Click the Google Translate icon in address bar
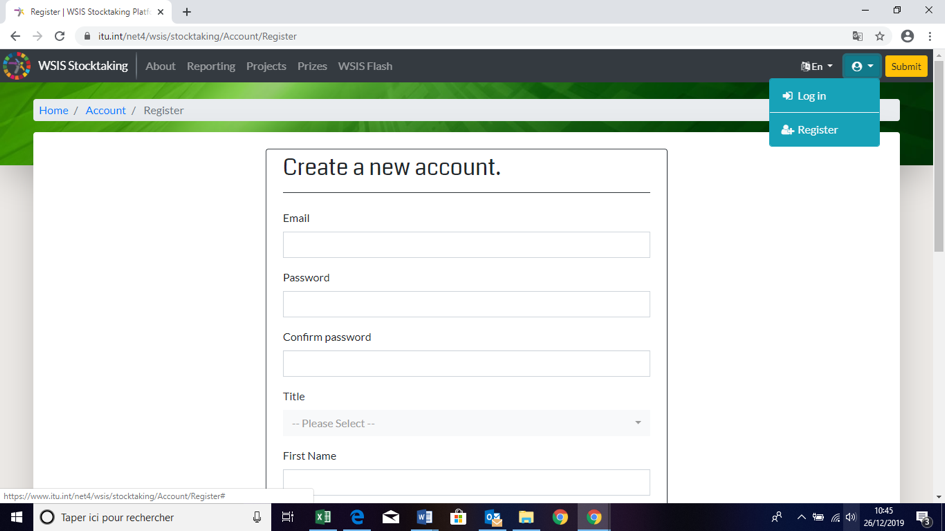The image size is (945, 531). (857, 36)
